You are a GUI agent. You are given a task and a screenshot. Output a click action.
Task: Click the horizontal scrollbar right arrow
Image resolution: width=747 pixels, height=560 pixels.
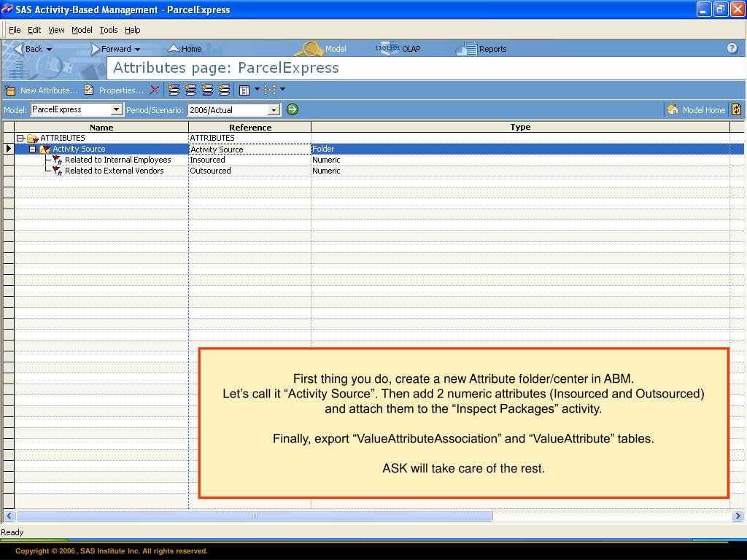738,516
